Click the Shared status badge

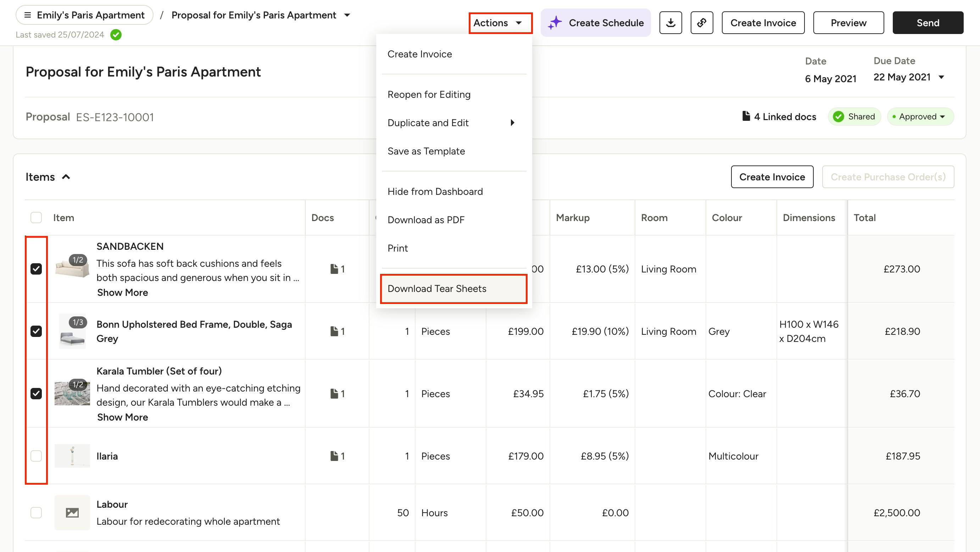[x=854, y=116]
